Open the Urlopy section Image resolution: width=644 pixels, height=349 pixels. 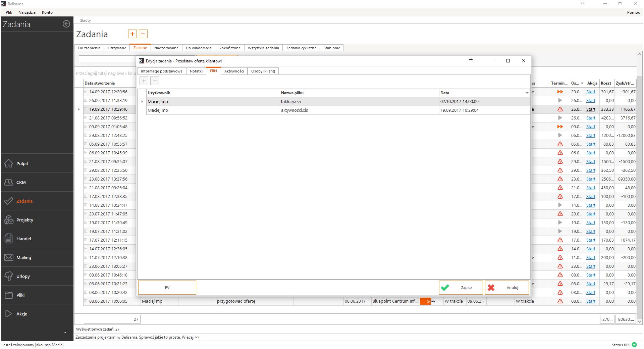[x=23, y=276]
